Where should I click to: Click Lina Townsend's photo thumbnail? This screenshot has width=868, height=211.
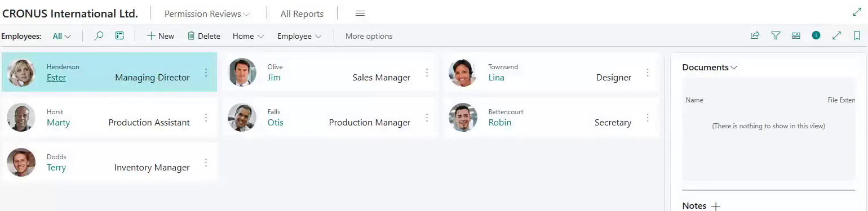[x=463, y=72]
